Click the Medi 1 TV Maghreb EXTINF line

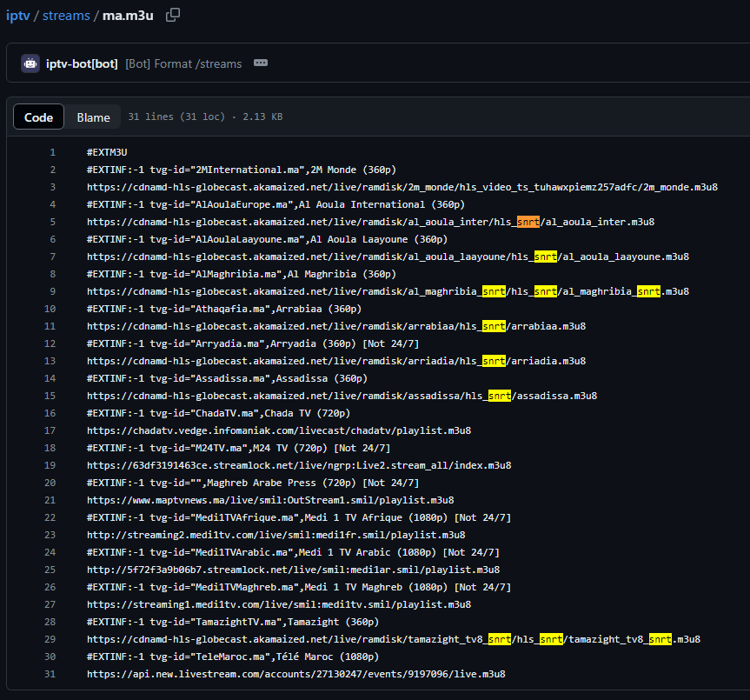pyautogui.click(x=299, y=587)
